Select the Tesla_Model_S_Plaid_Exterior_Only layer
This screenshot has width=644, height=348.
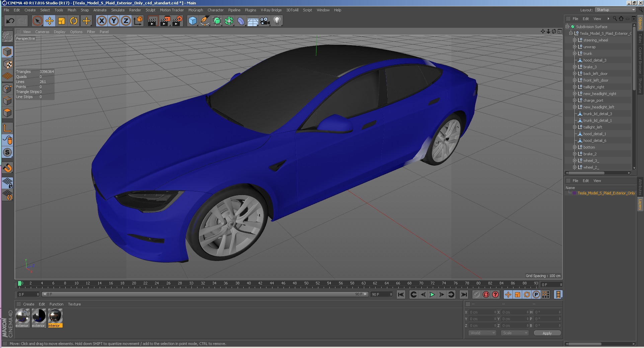tap(606, 193)
